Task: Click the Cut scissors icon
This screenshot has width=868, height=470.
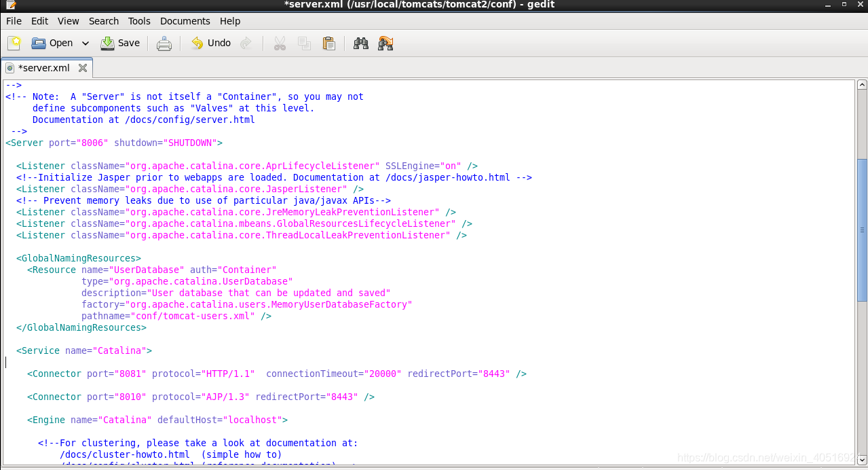Action: tap(280, 43)
